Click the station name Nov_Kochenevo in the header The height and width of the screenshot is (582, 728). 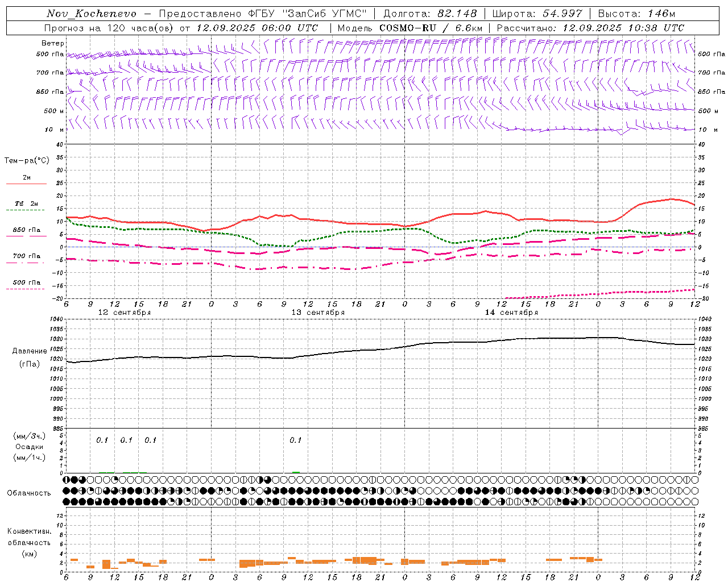click(x=92, y=14)
